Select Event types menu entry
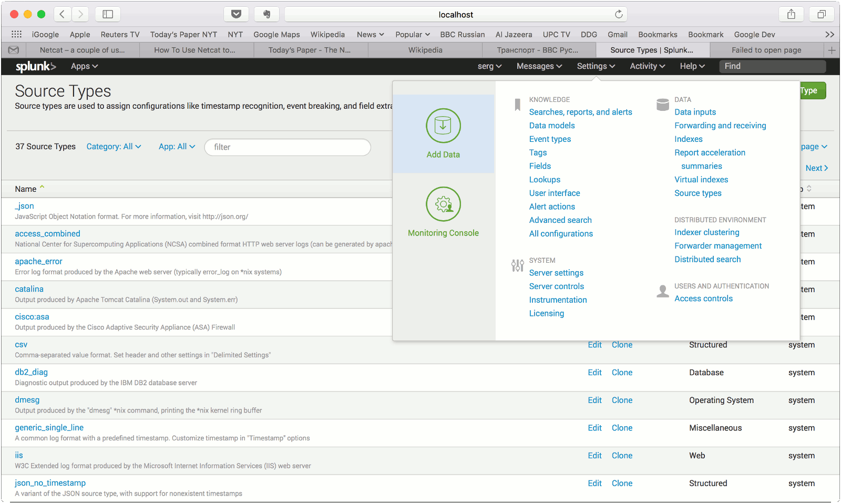 550,139
